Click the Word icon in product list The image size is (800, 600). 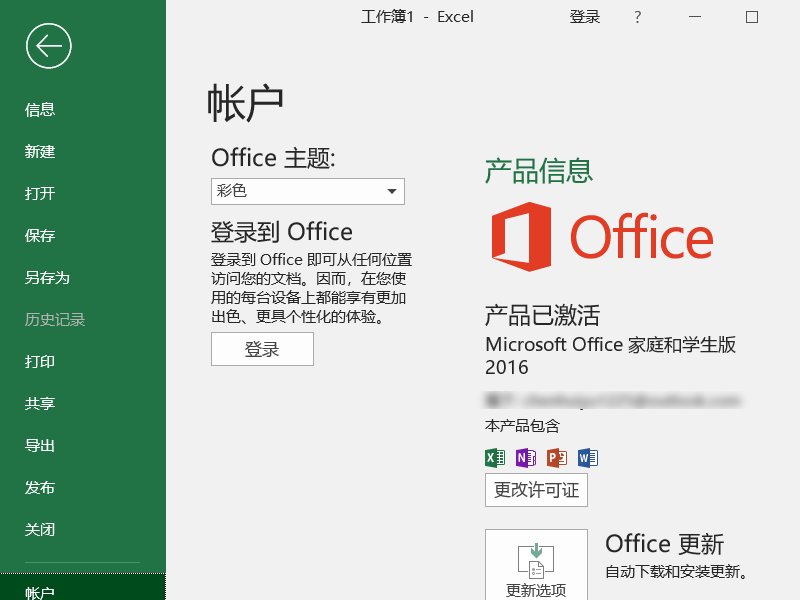(588, 457)
